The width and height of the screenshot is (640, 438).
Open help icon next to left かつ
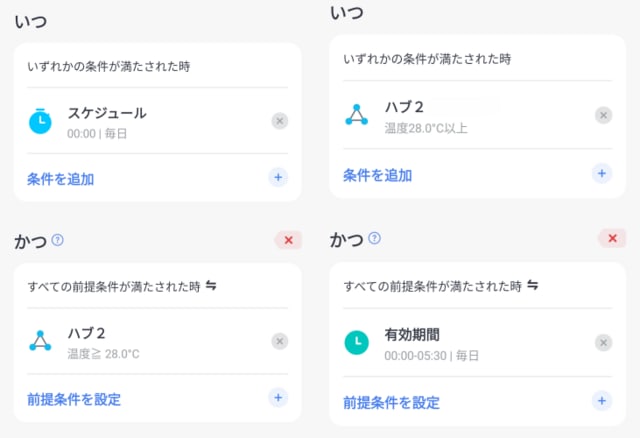(58, 240)
